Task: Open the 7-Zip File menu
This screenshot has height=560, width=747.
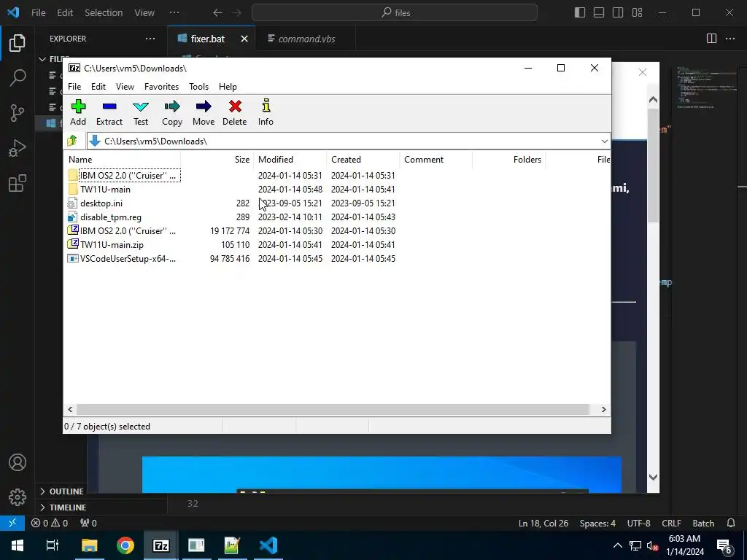Action: tap(74, 87)
